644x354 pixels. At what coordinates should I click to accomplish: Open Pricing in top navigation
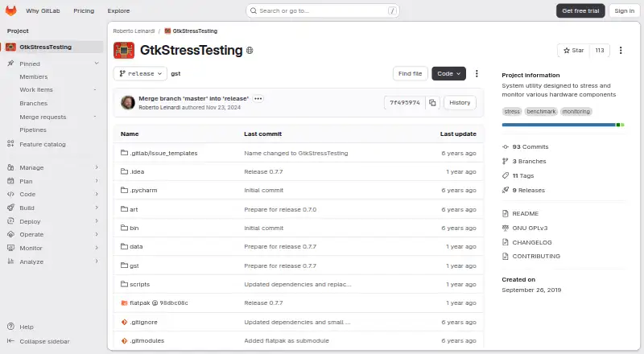point(84,10)
